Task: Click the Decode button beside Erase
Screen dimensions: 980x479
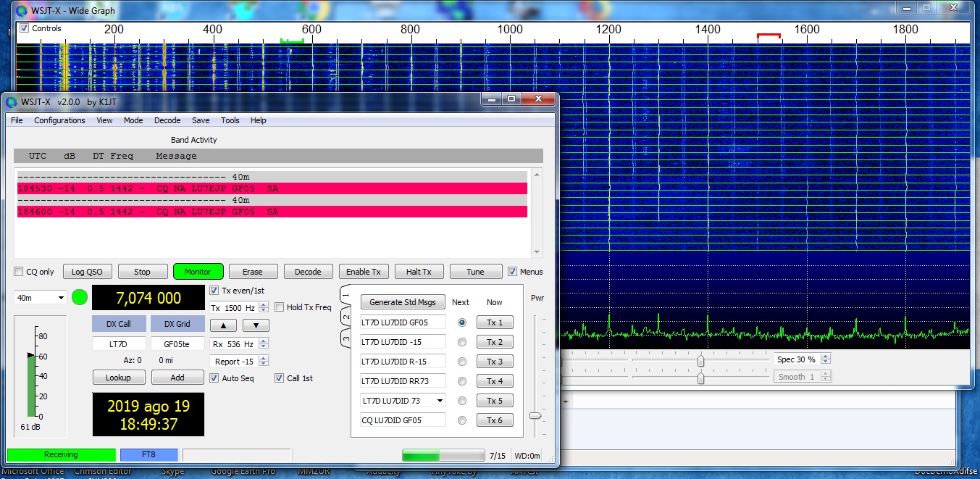Action: (308, 272)
